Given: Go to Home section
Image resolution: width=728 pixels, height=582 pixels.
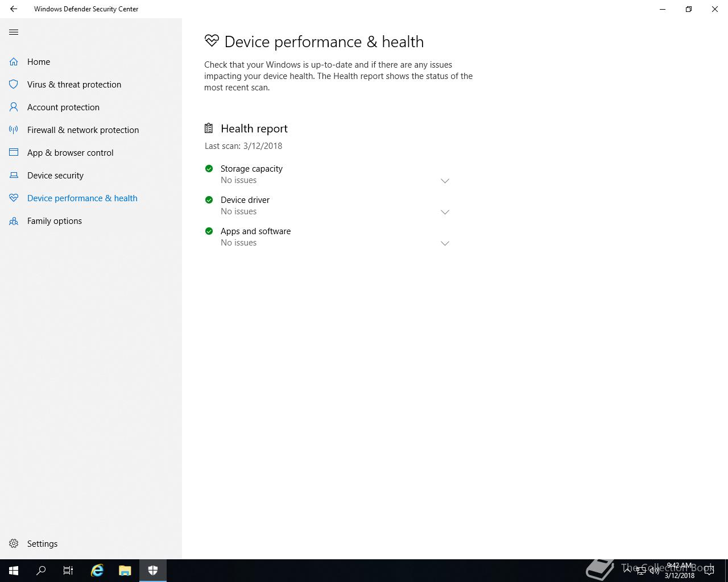Looking at the screenshot, I should tap(91, 62).
